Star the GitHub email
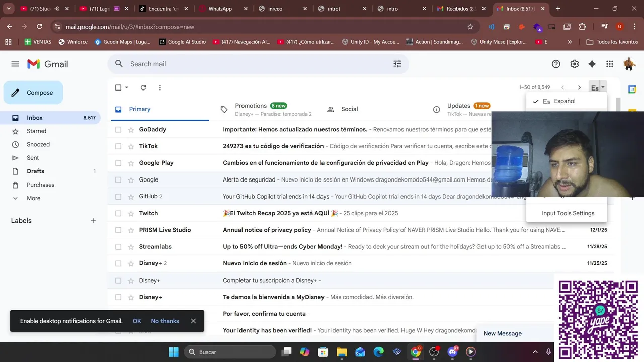The height and width of the screenshot is (362, 644). [131, 197]
